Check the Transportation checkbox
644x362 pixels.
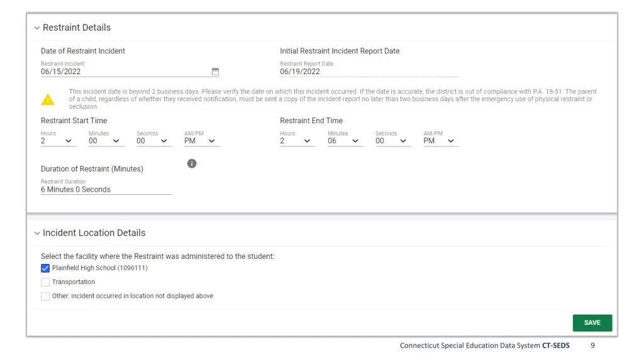click(45, 282)
